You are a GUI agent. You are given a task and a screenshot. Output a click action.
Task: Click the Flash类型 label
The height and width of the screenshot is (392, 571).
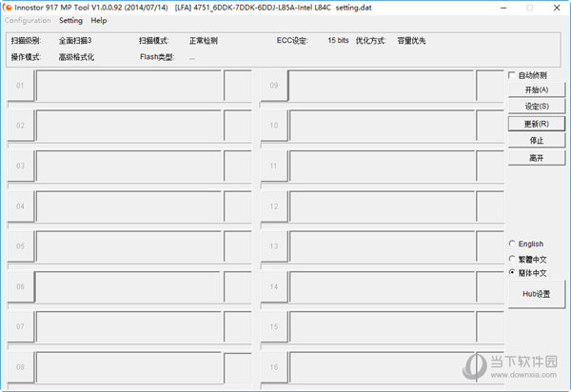157,57
